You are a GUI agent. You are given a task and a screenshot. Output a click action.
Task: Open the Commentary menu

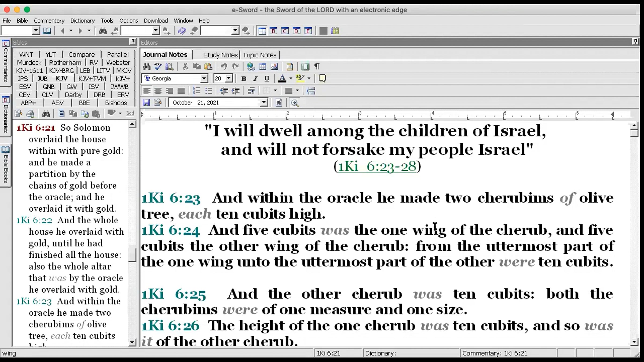tap(49, 21)
